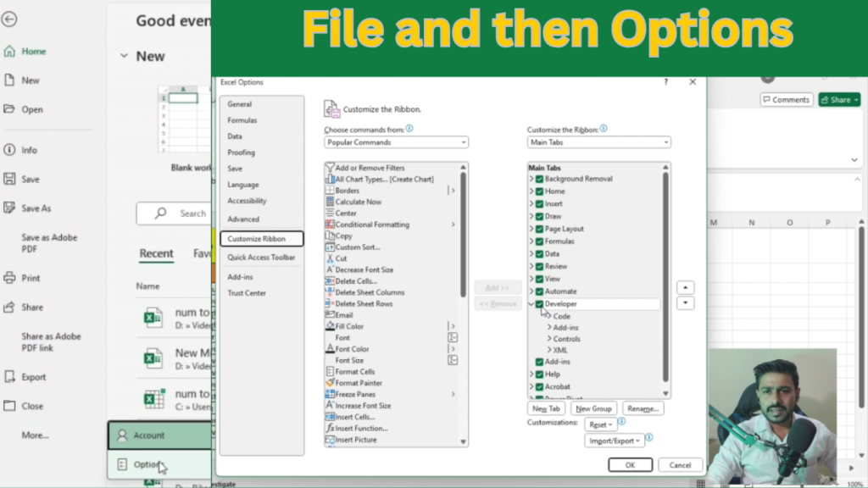868x488 pixels.
Task: Move selected tab up with arrow button
Action: coord(685,288)
